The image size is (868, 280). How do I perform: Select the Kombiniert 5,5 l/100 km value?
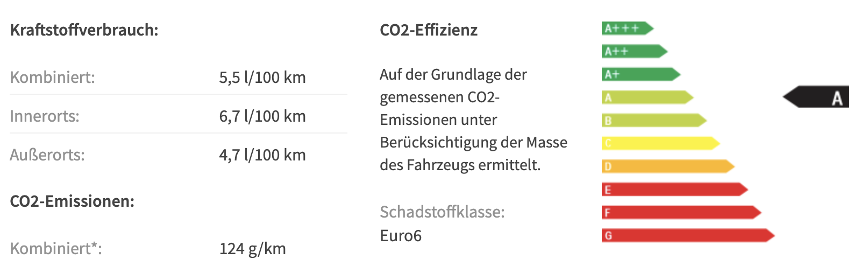tap(262, 78)
